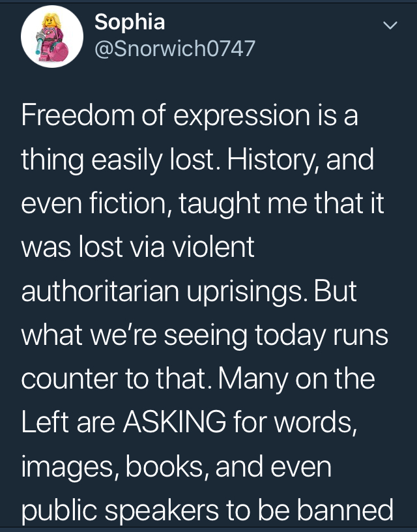
Task: Click the word Left in tweet text
Action: (x=45, y=422)
